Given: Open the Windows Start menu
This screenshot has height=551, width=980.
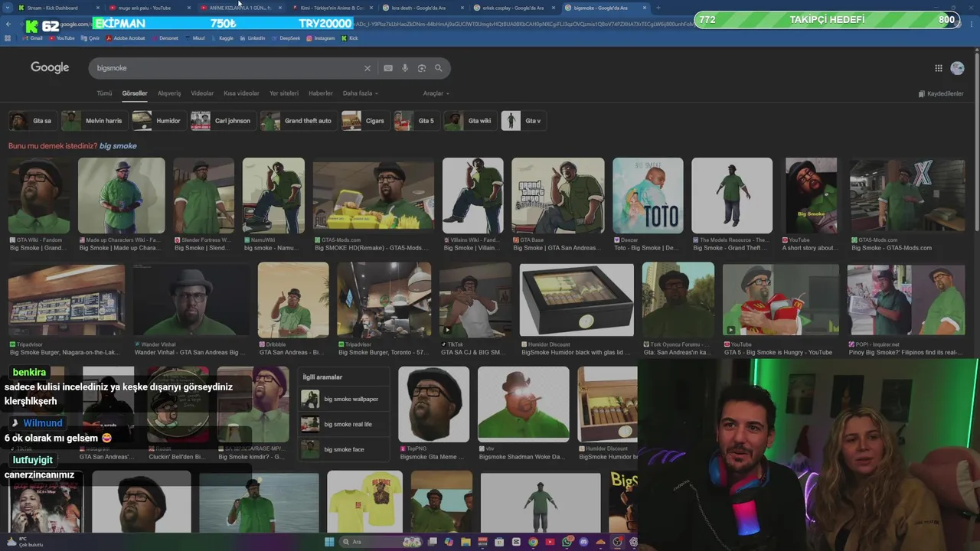Looking at the screenshot, I should [329, 542].
